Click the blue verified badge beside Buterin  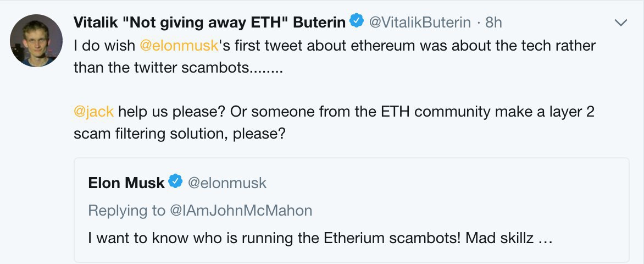click(357, 21)
